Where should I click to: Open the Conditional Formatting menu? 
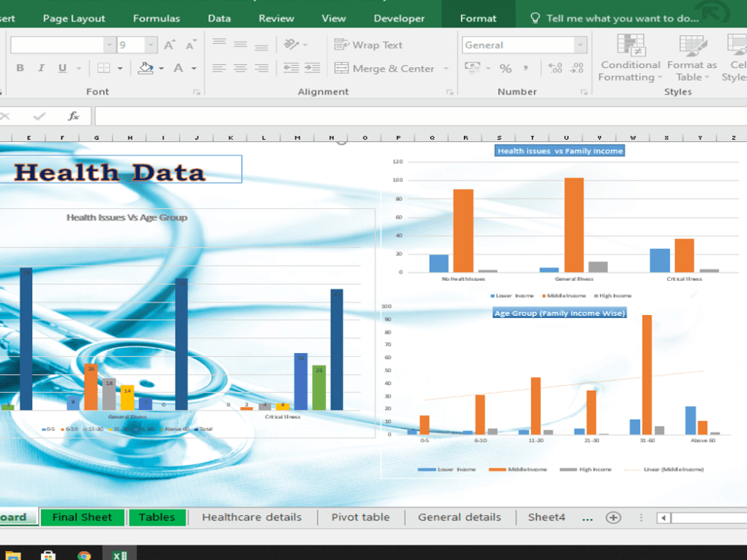pyautogui.click(x=630, y=60)
